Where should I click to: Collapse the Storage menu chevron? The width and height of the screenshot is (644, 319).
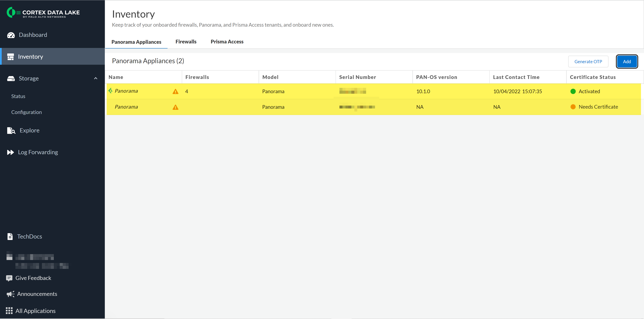click(95, 78)
